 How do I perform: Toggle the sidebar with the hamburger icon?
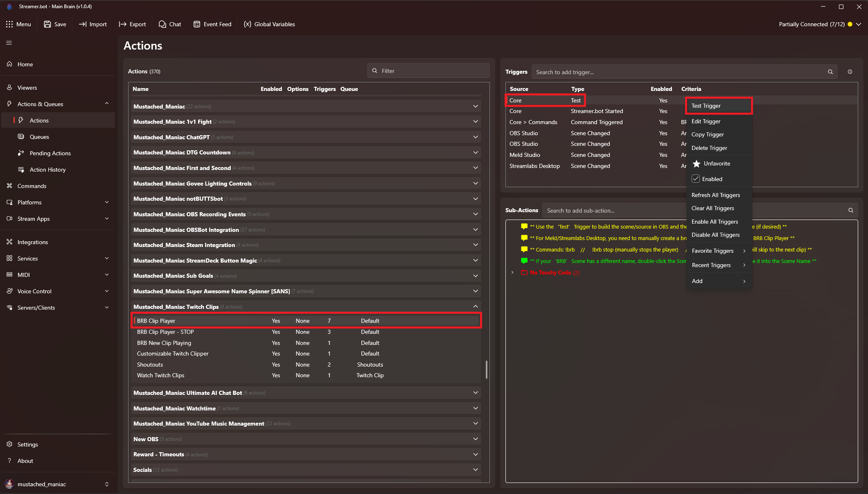coord(9,43)
